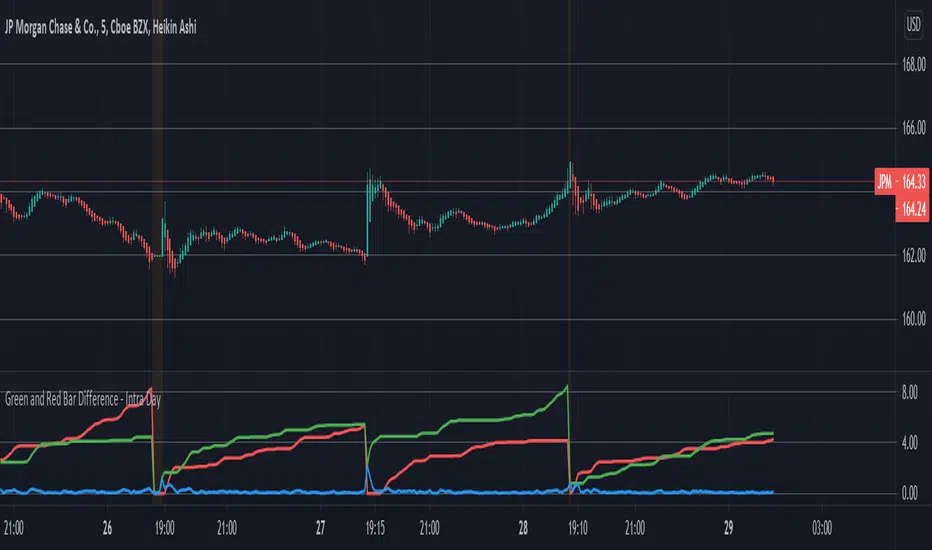The image size is (932, 550).
Task: Click the 4.00 indicator scale label
Action: pyautogui.click(x=909, y=442)
